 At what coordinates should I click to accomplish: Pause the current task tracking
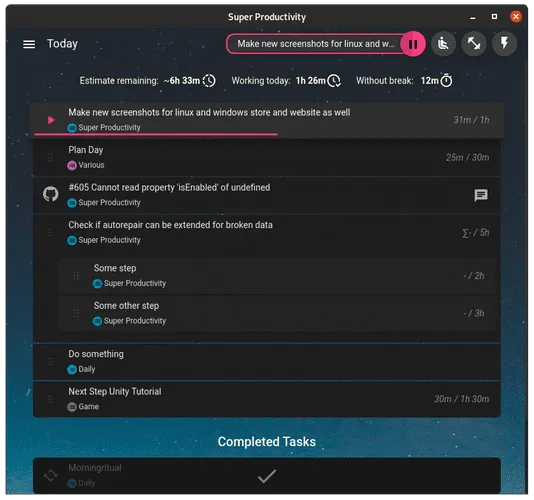click(413, 44)
